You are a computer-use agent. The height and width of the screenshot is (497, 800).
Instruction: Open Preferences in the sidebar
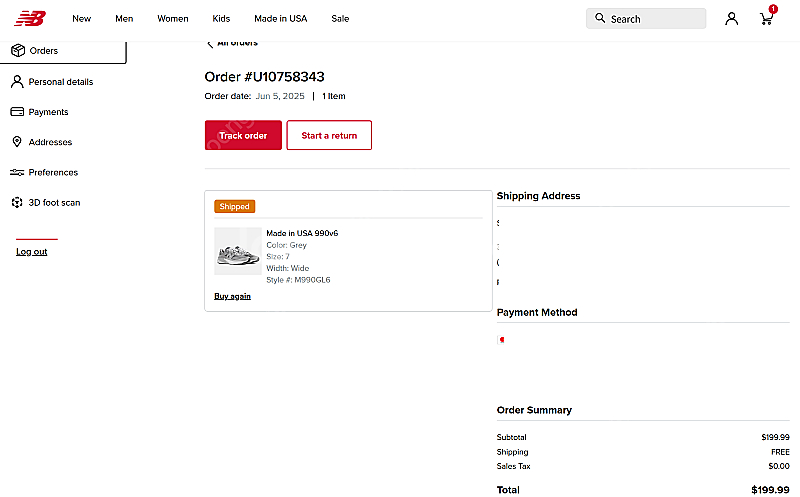pos(53,172)
